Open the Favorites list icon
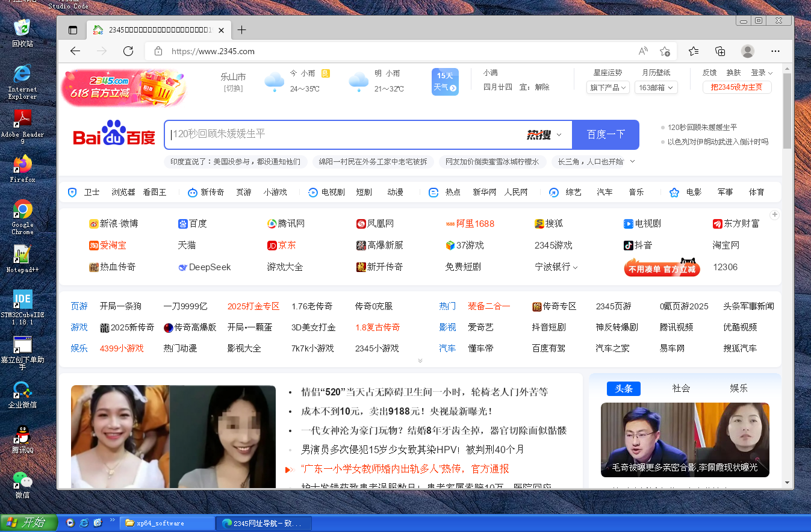The height and width of the screenshot is (532, 811). click(694, 51)
